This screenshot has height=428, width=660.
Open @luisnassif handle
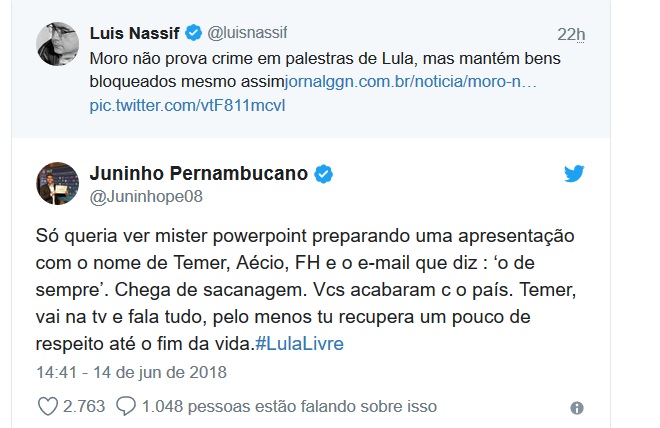pos(247,33)
